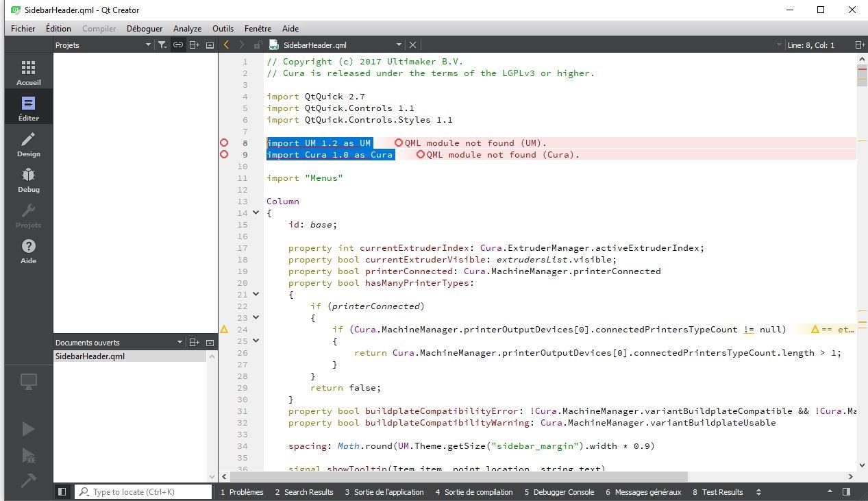Viewport: 868px width, 501px height.
Task: Switch to the Éditer mode
Action: [x=28, y=108]
